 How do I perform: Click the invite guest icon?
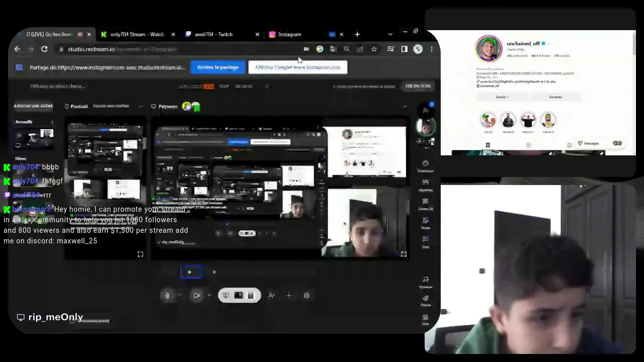[272, 296]
